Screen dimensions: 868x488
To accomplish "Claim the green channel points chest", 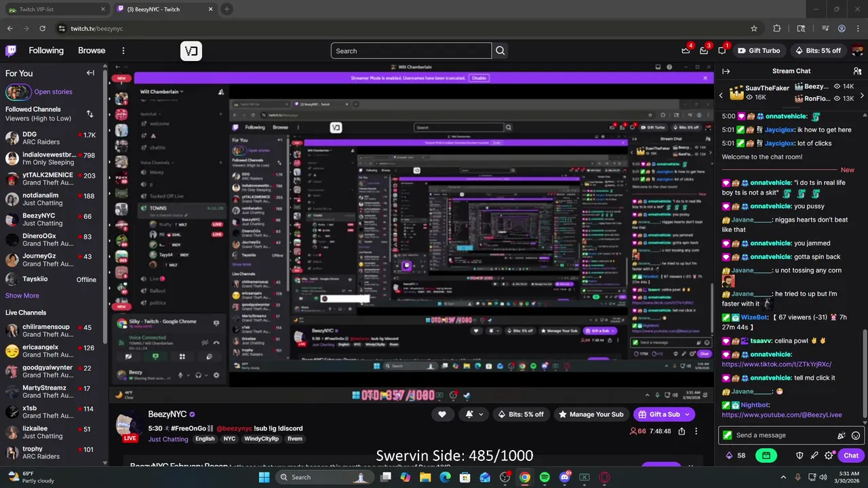I will click(766, 455).
